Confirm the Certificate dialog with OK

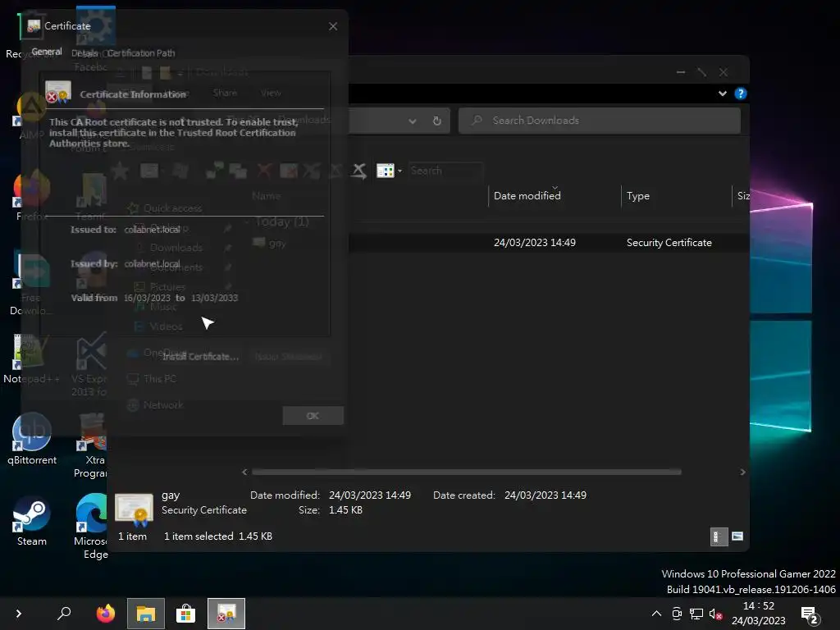[x=313, y=416]
